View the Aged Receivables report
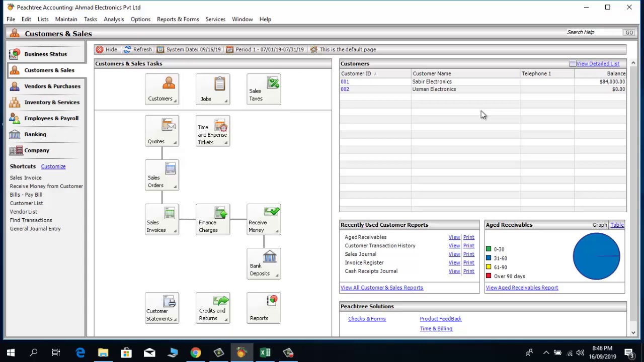 tap(454, 237)
